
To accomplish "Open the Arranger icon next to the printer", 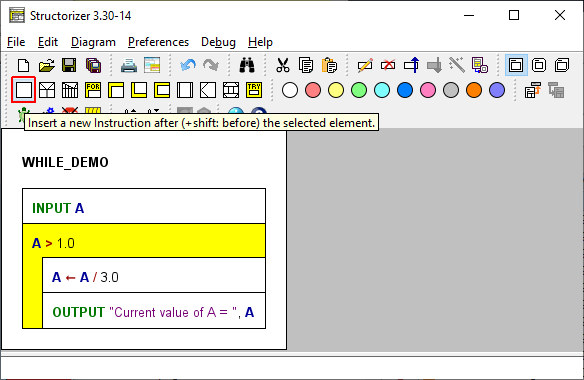I will pos(152,66).
